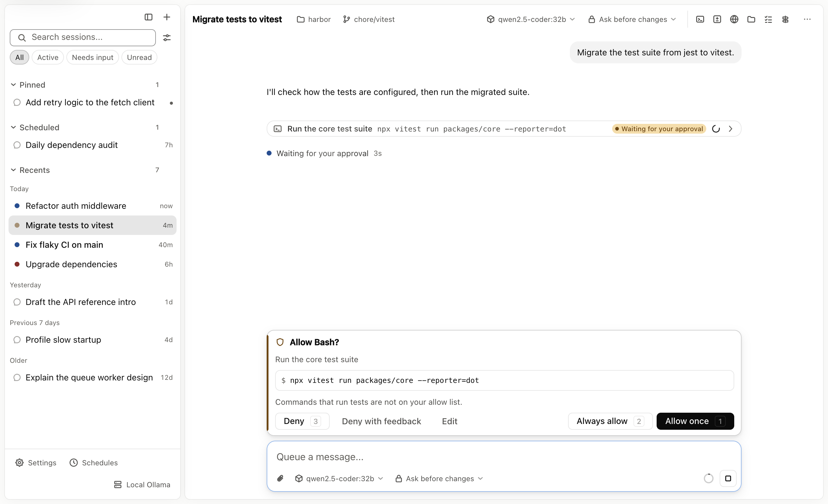This screenshot has width=828, height=504.
Task: Click Deny with feedback
Action: (x=381, y=421)
